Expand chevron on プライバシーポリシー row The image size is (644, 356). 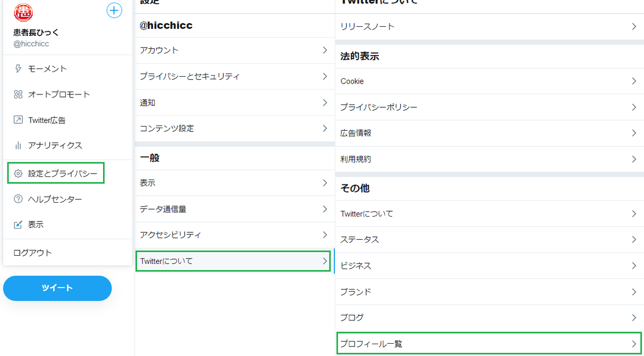point(634,107)
